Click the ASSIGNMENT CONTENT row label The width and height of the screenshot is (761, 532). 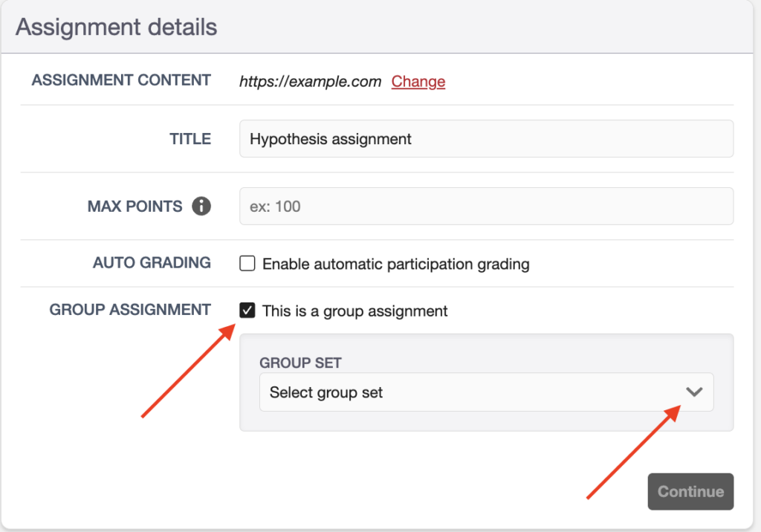121,80
